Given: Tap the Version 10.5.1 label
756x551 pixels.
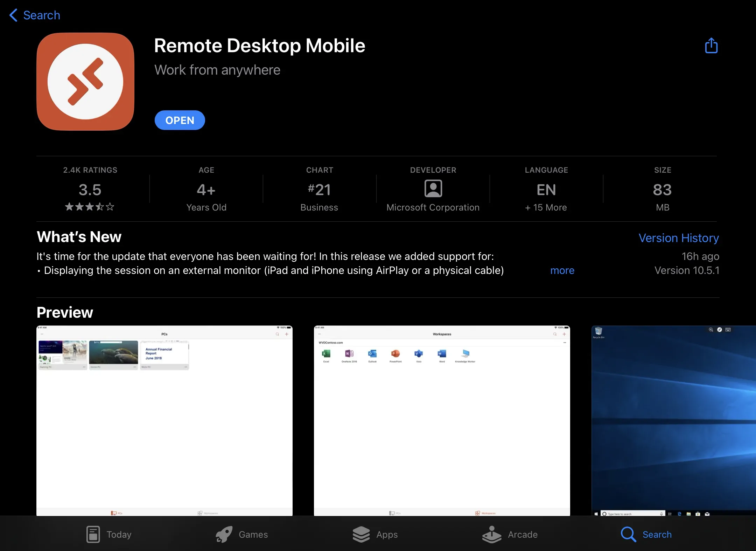Looking at the screenshot, I should [x=687, y=270].
